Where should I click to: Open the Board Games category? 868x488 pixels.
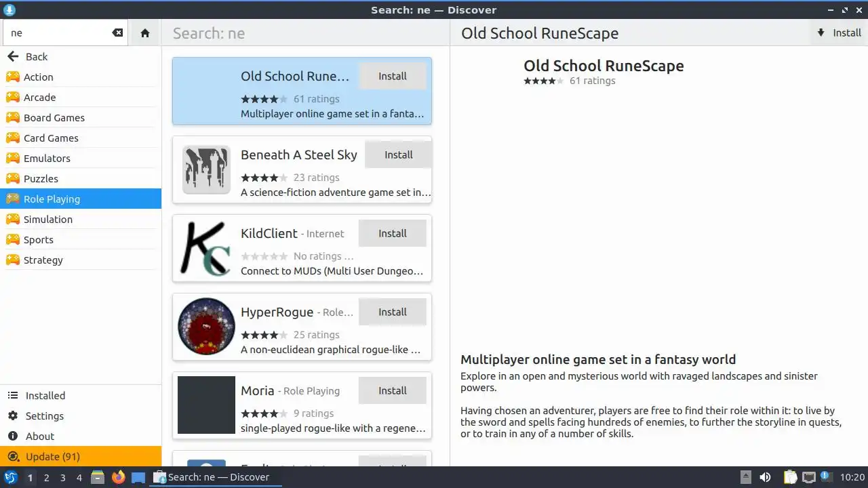coord(81,117)
